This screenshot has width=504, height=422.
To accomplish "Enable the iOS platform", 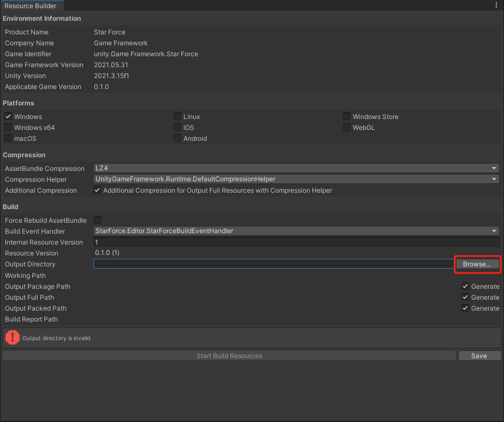I will [177, 127].
